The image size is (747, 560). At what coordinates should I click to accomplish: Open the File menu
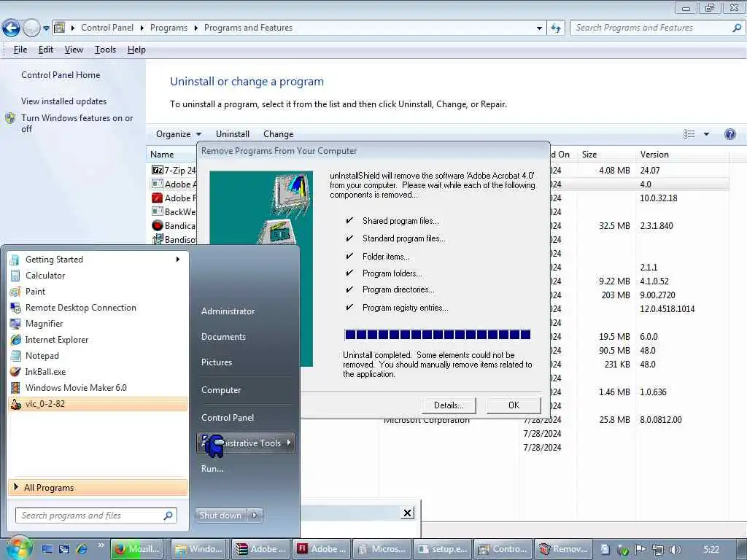click(20, 50)
